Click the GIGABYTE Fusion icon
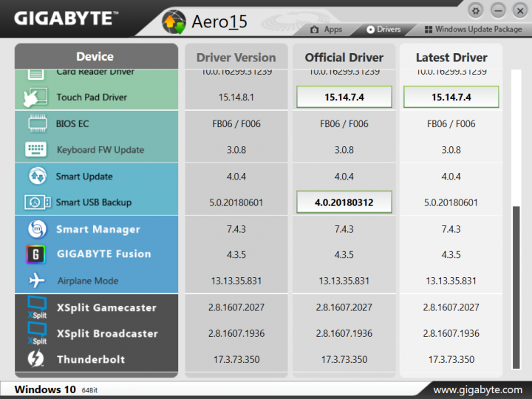 click(36, 254)
